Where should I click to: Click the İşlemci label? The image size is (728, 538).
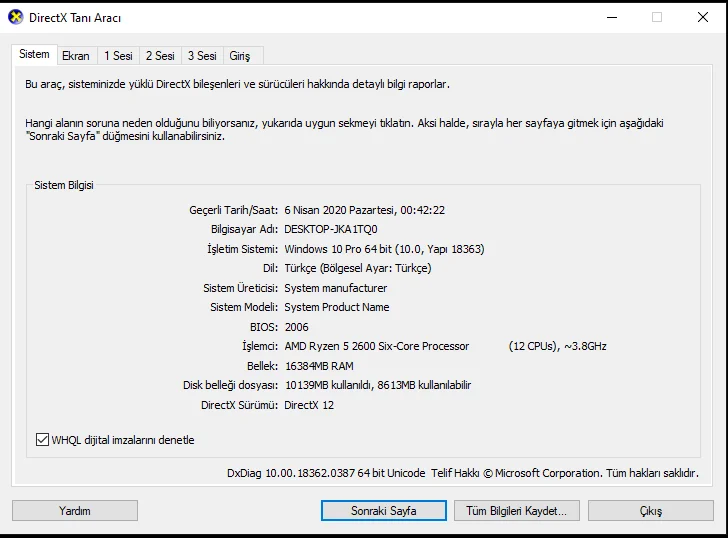click(x=260, y=346)
